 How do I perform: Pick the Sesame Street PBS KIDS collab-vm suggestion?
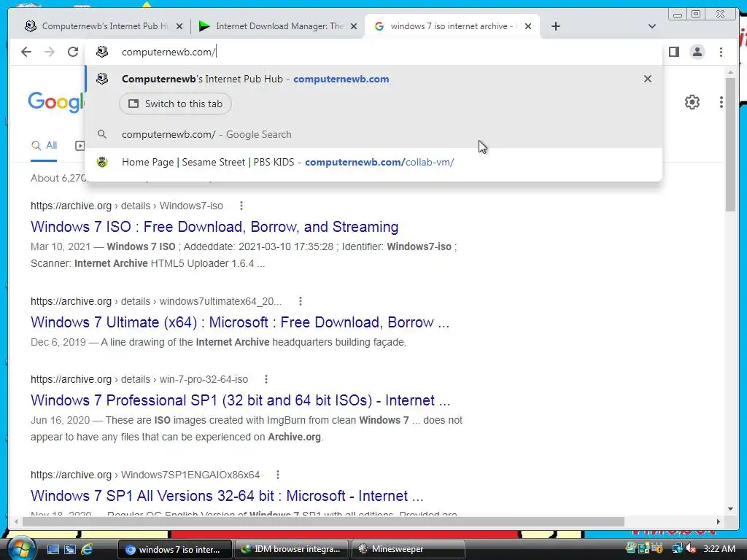coord(374,162)
